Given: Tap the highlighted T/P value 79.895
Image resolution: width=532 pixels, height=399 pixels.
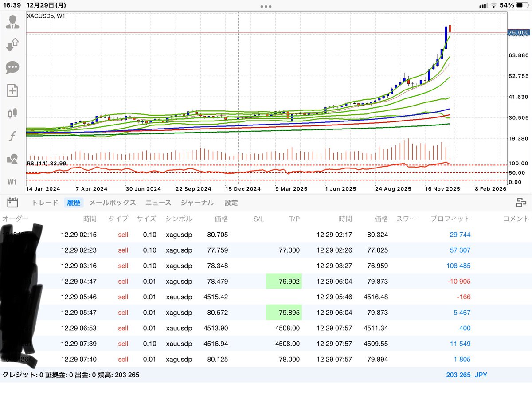Looking at the screenshot, I should pyautogui.click(x=284, y=313).
